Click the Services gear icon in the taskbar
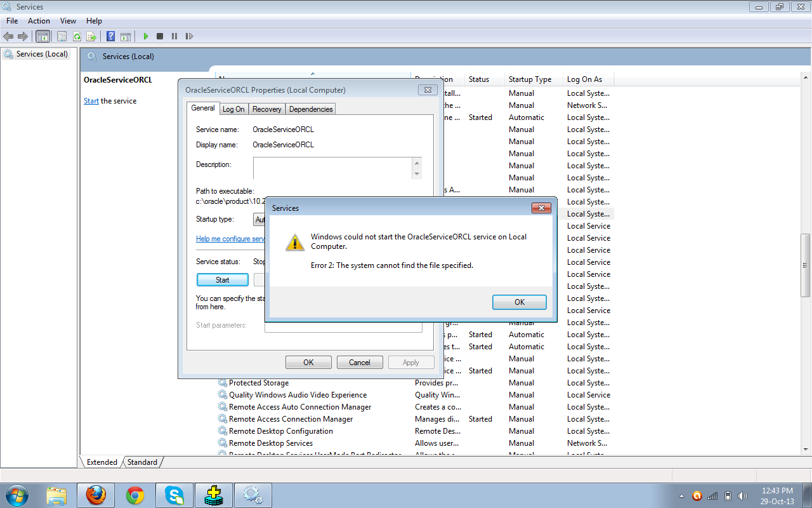Image resolution: width=812 pixels, height=508 pixels. click(253, 495)
